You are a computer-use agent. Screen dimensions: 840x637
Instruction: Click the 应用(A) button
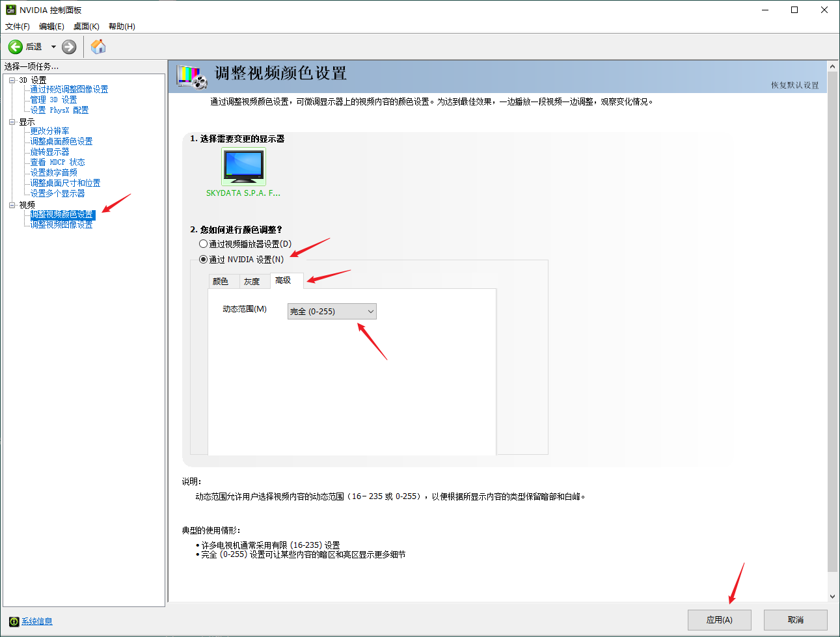click(x=720, y=620)
